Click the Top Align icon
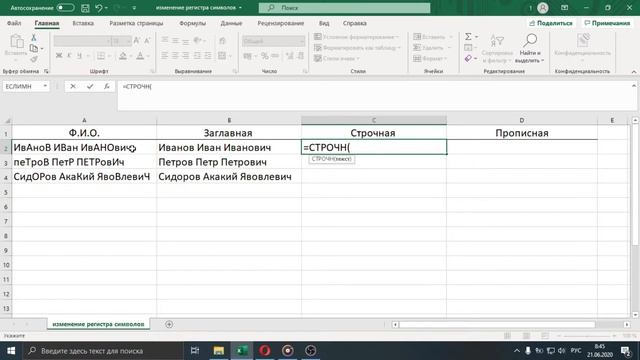This screenshot has height=360, width=640. pos(164,40)
